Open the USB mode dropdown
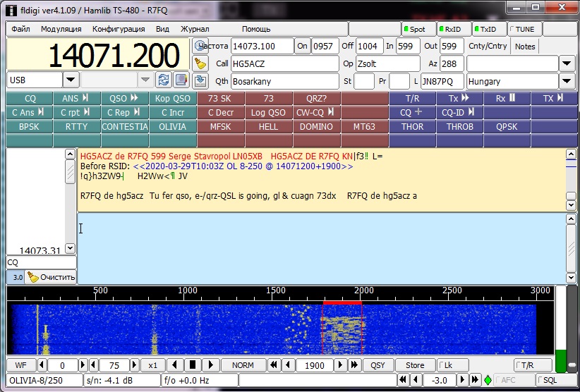Screen dimensions: 580x392 coord(71,80)
